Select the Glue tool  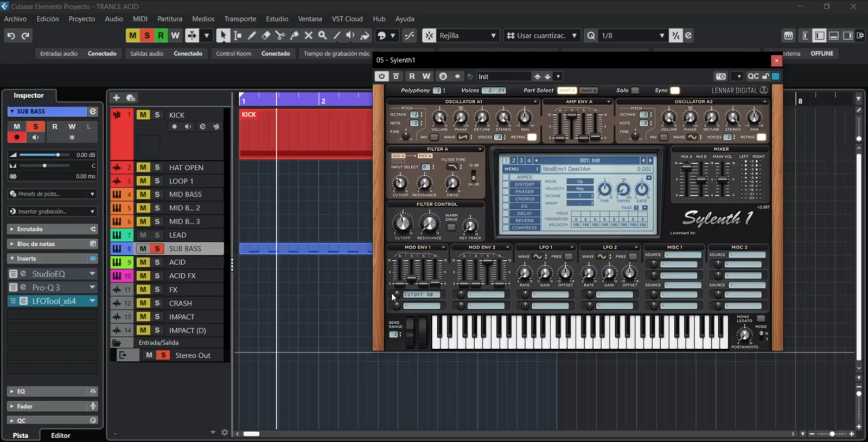tap(294, 36)
